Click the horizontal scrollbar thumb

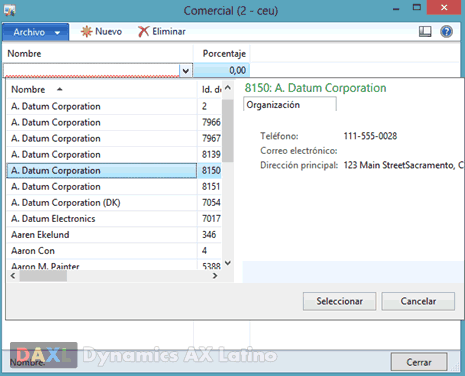43,276
